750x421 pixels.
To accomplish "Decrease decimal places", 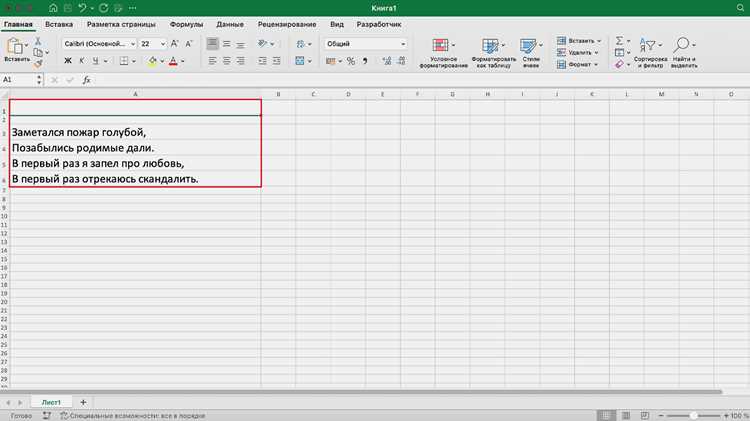I will point(401,61).
